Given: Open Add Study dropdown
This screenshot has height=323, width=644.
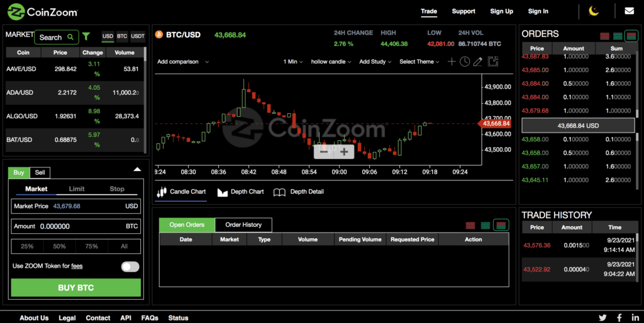Looking at the screenshot, I should pos(375,62).
